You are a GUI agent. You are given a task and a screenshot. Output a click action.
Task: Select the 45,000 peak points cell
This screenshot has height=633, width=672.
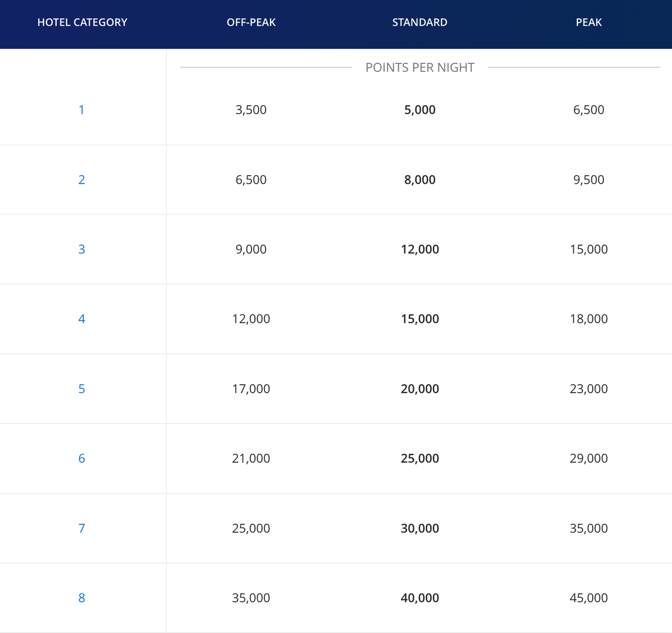click(x=589, y=598)
